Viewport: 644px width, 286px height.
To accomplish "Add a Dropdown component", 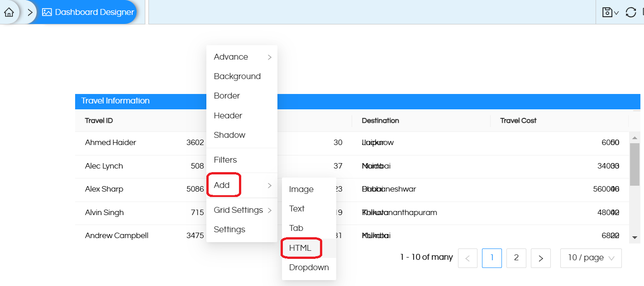I will [x=309, y=267].
